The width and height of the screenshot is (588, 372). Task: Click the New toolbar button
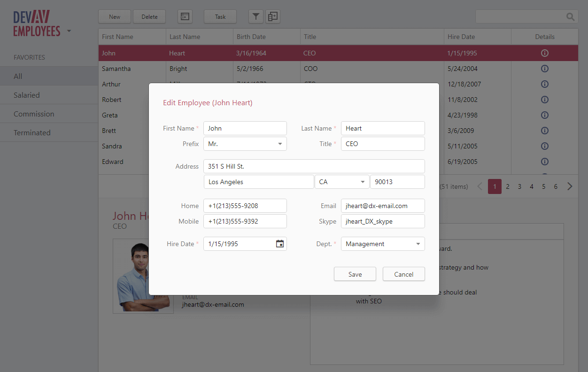click(115, 16)
